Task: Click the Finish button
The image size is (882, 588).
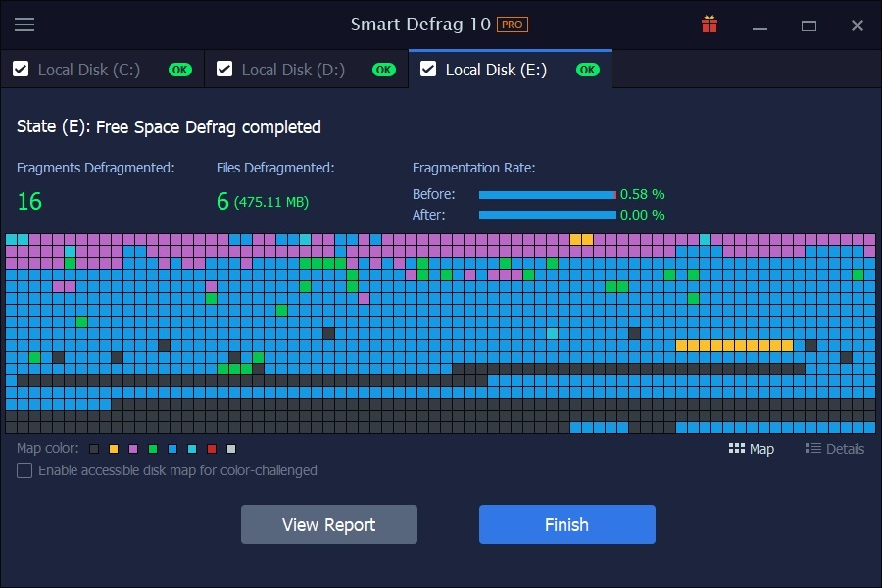Action: click(x=566, y=524)
